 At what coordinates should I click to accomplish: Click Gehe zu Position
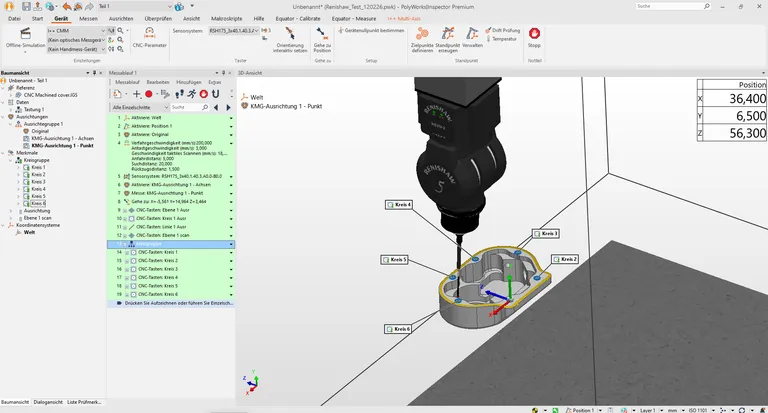(322, 39)
